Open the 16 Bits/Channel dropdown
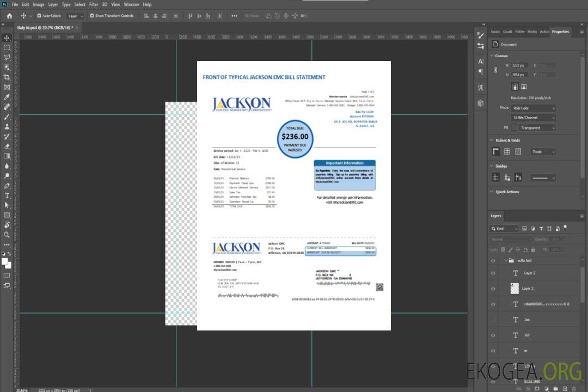The height and width of the screenshot is (392, 588). tap(533, 118)
